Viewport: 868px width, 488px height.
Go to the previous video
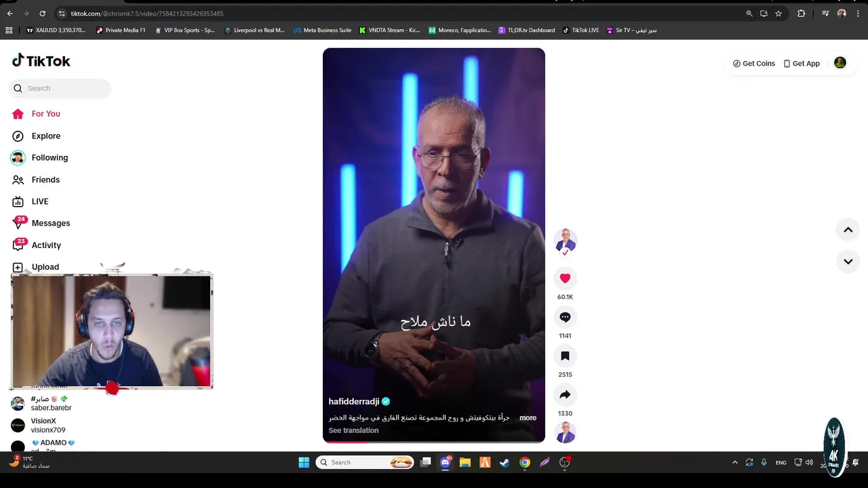coord(848,230)
